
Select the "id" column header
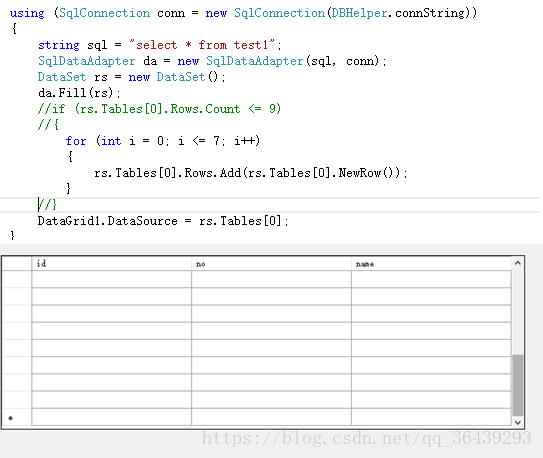[x=112, y=264]
